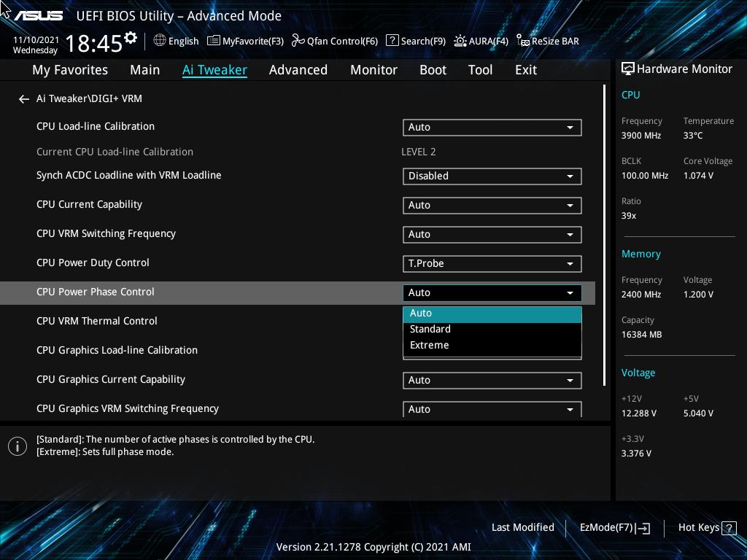
Task: Click the 1.074 V core voltage value
Action: [698, 176]
